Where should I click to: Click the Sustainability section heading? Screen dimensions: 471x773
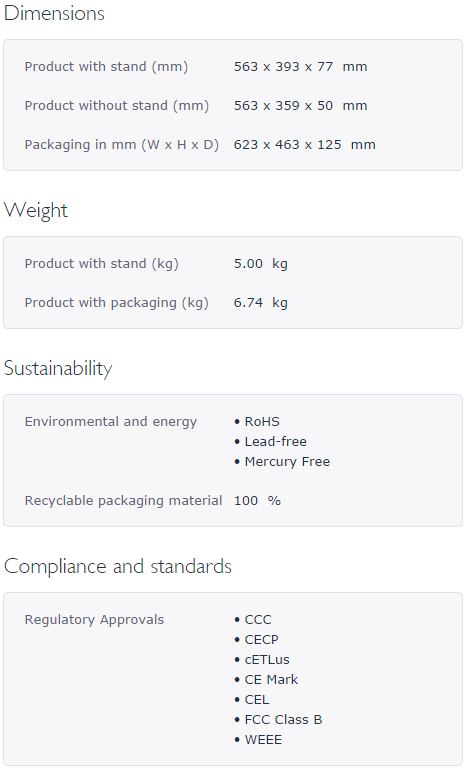click(x=58, y=369)
